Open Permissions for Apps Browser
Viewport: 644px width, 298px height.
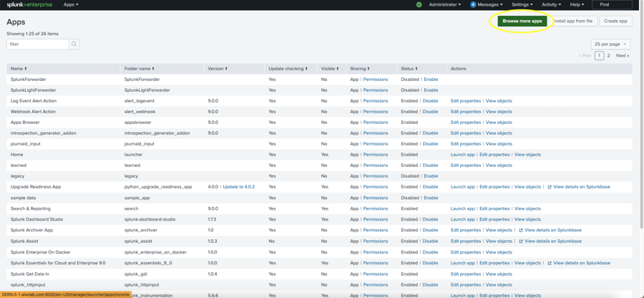(376, 122)
